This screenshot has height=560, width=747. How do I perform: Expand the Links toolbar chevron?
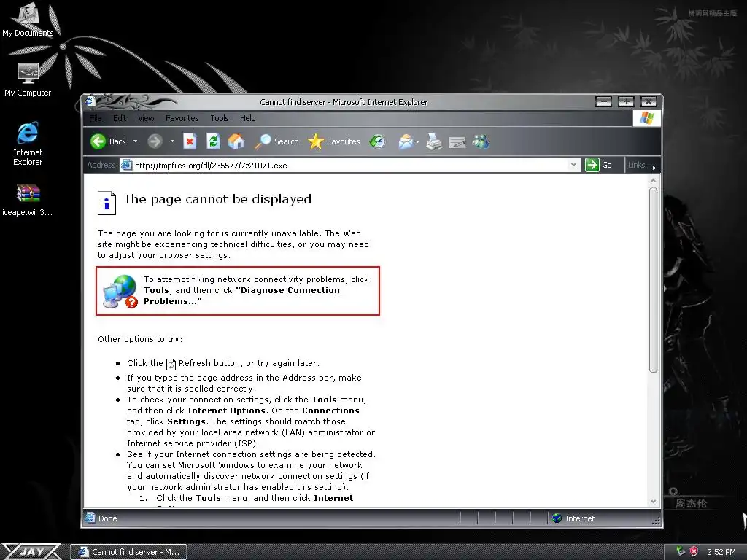tap(654, 168)
